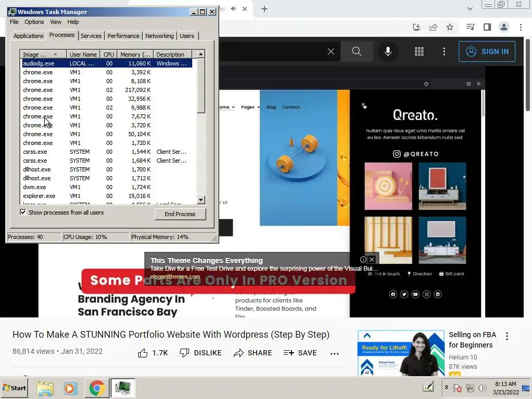Select chrome.exe using 217,092 K memory
Viewport: 532px width, 399px height.
coord(107,90)
